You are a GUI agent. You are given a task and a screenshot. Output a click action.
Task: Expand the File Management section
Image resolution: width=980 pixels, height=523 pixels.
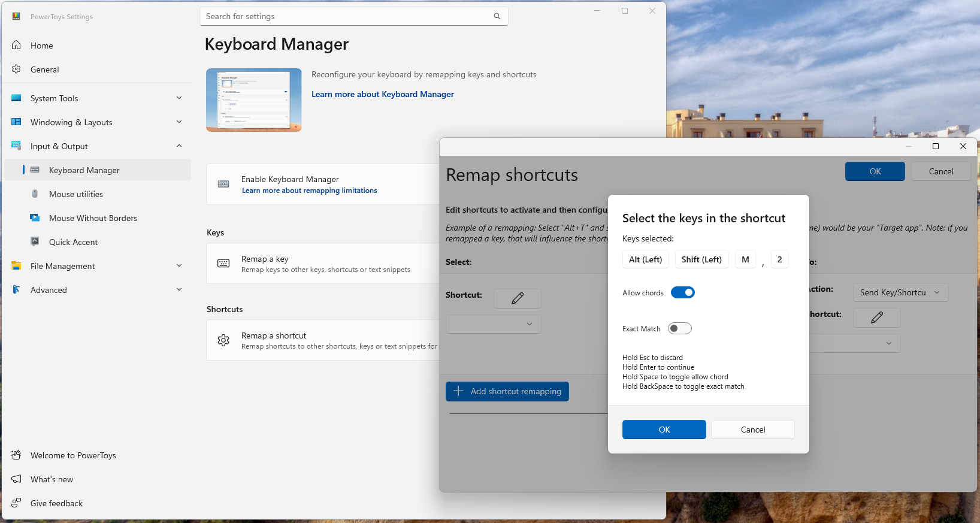pyautogui.click(x=179, y=266)
